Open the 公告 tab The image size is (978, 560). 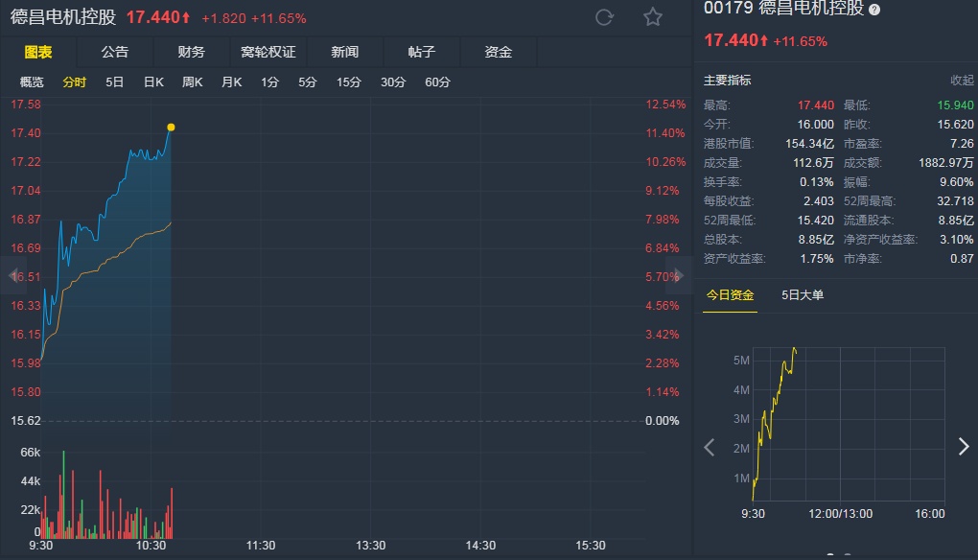click(115, 52)
